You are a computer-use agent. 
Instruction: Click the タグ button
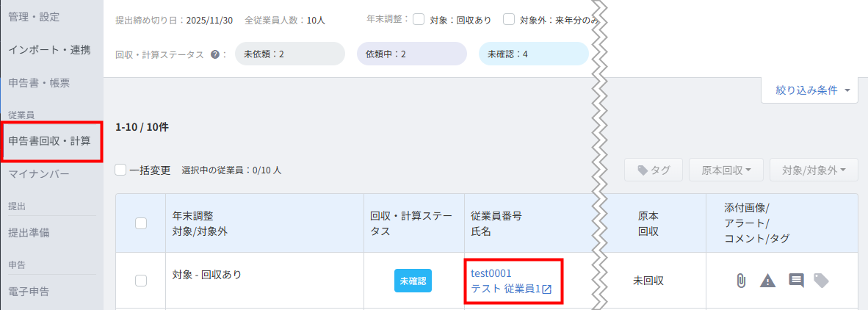(654, 170)
